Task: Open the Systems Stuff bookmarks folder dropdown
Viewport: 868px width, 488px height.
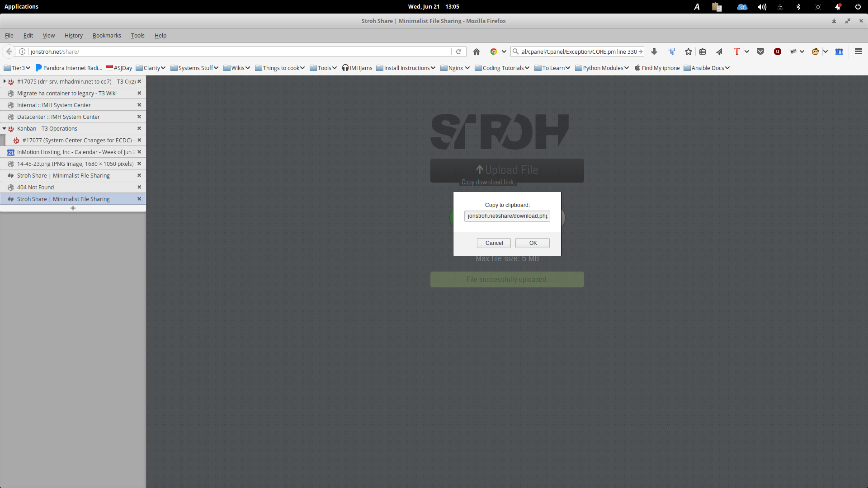Action: coord(194,68)
